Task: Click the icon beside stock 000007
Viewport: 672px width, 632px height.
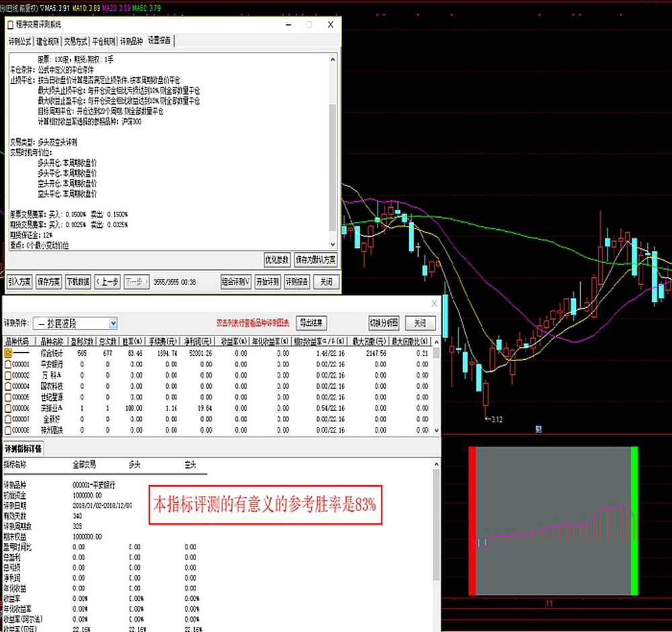Action: [9, 419]
